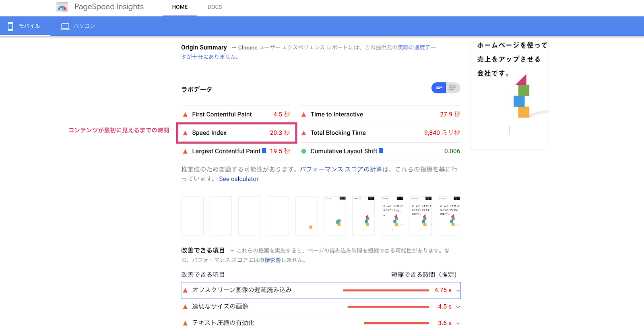
Task: Click the 20.3 秒 Speed Index value
Action: point(280,133)
